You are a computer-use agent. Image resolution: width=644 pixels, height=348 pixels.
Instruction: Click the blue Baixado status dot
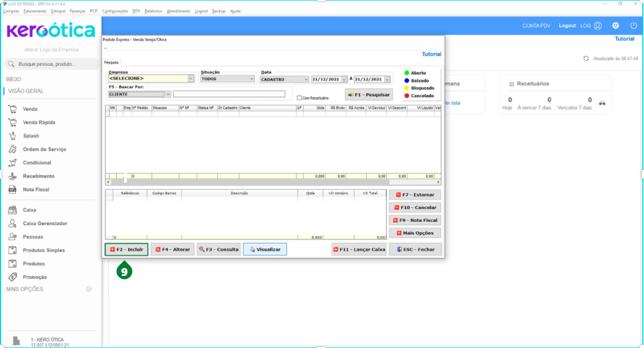407,80
